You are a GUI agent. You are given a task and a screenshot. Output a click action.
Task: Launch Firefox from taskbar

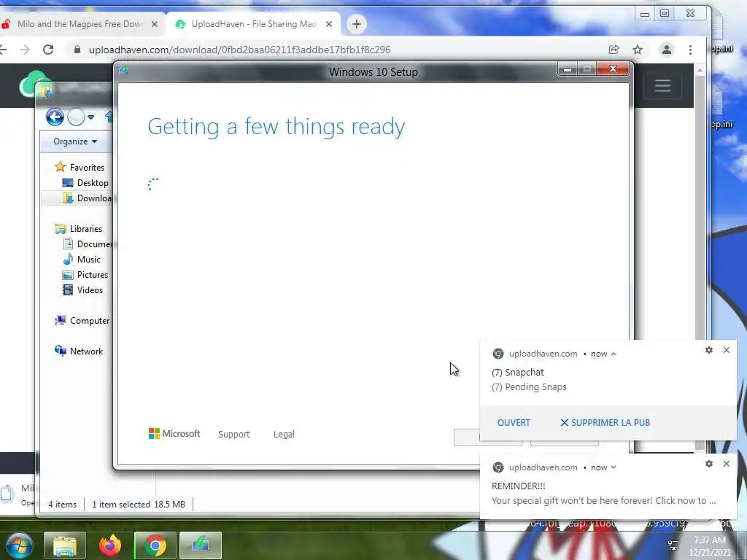pos(110,545)
